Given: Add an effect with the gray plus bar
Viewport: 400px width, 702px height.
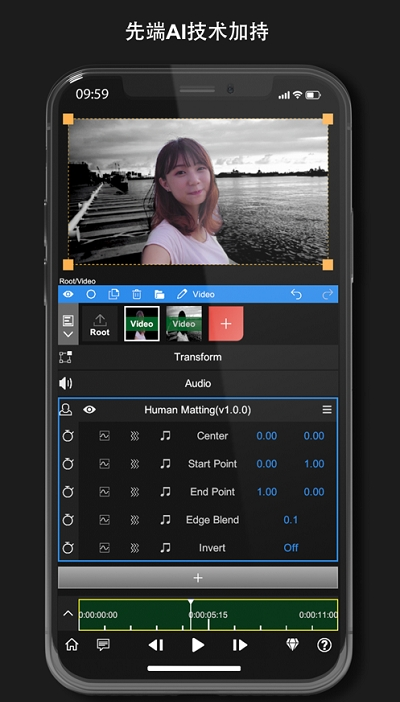Looking at the screenshot, I should click(x=198, y=578).
